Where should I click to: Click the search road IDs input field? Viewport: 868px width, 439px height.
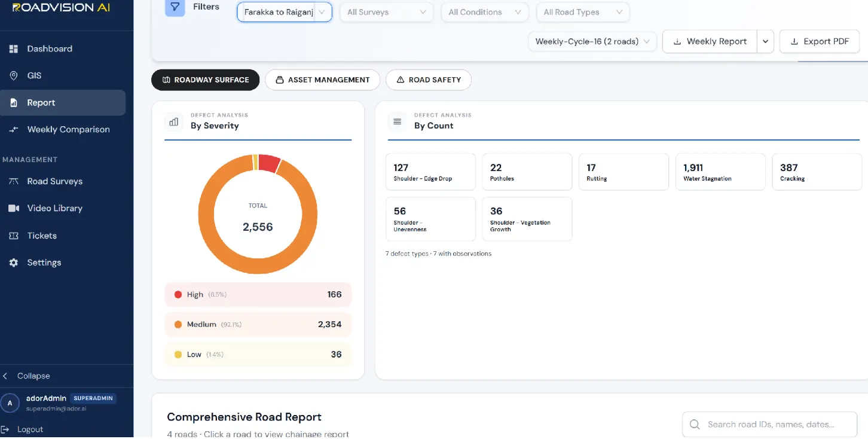pyautogui.click(x=770, y=425)
